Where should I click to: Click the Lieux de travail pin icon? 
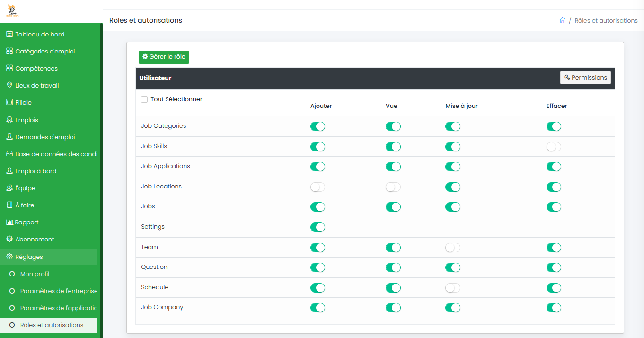click(9, 85)
